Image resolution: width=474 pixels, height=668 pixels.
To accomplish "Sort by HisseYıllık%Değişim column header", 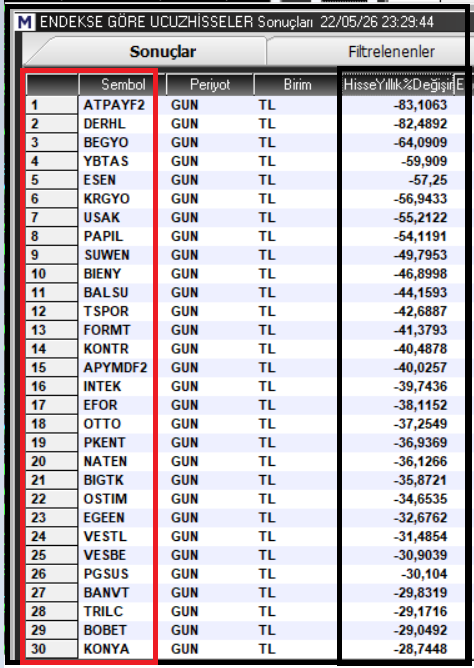I will pyautogui.click(x=398, y=84).
